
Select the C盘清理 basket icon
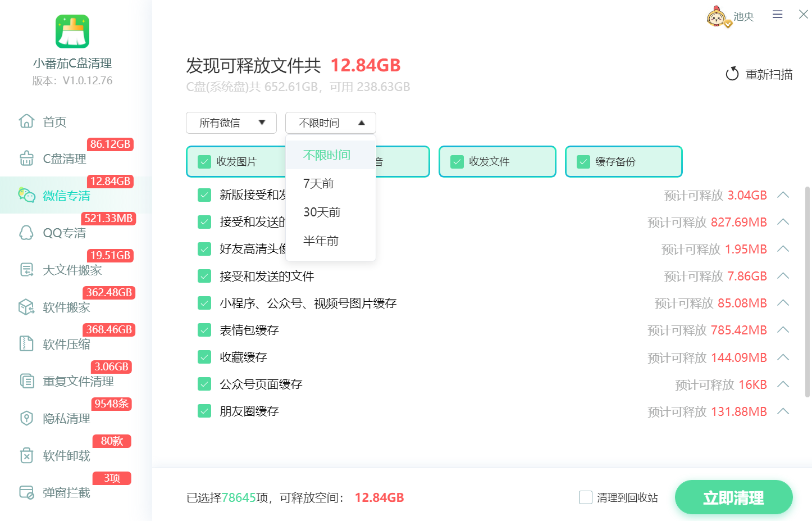tap(26, 158)
